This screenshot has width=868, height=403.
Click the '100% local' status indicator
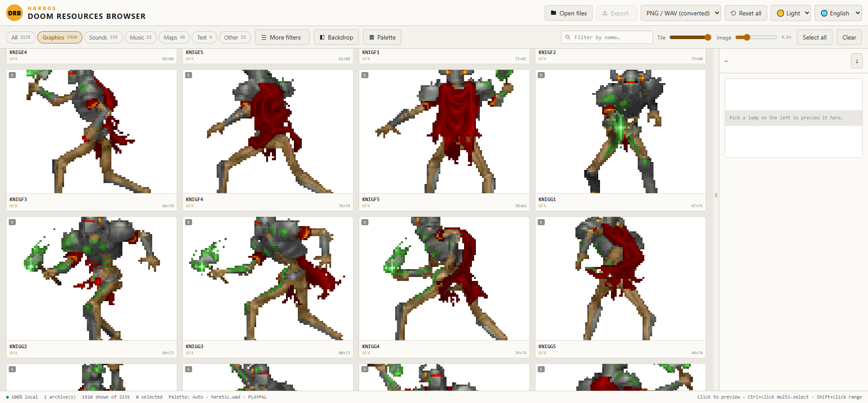pyautogui.click(x=22, y=397)
